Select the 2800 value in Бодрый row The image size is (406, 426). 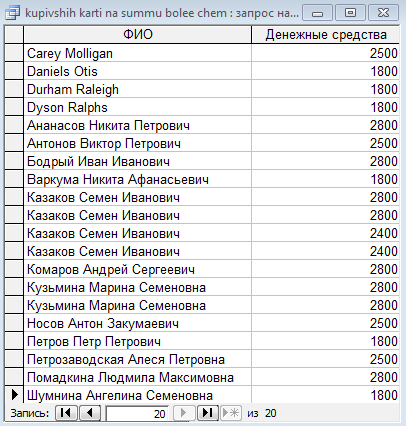pos(325,161)
